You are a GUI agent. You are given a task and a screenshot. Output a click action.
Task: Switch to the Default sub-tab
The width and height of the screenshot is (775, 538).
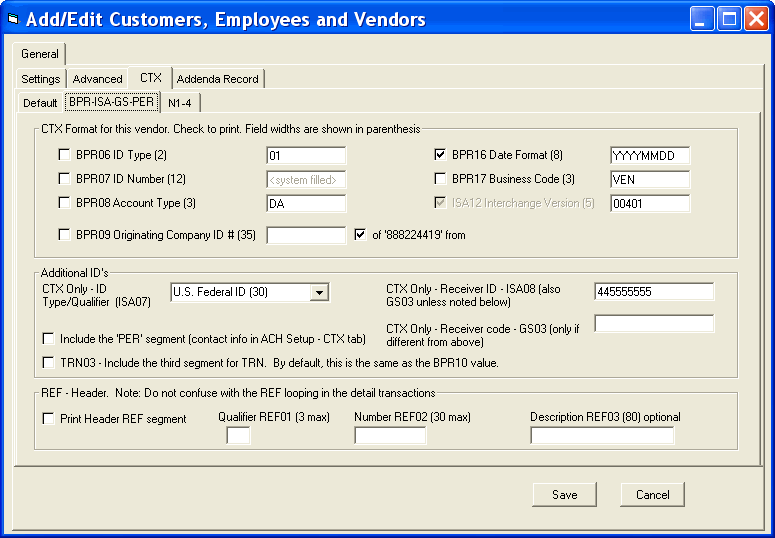pos(40,103)
